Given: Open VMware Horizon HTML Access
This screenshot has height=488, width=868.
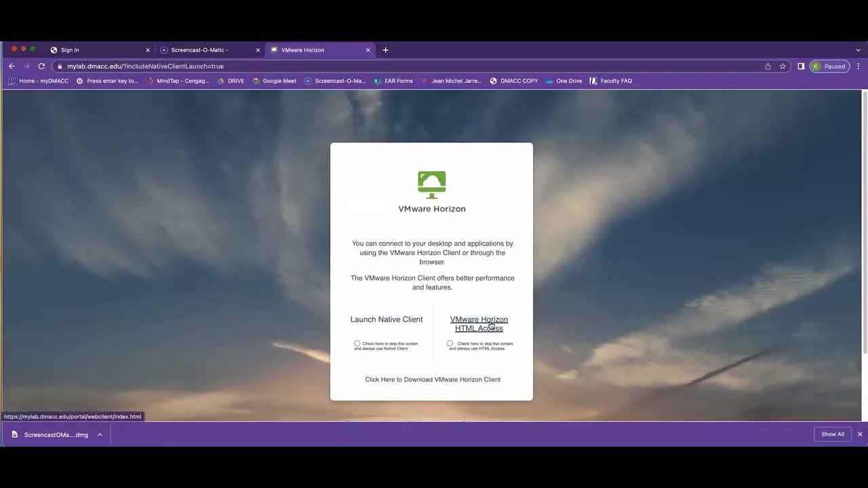Looking at the screenshot, I should (x=479, y=324).
